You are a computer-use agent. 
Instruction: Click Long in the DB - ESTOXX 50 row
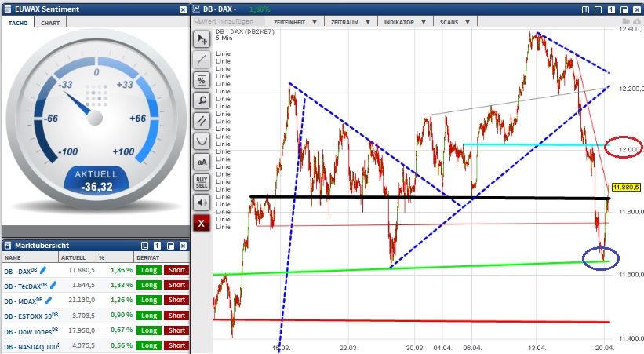[149, 316]
